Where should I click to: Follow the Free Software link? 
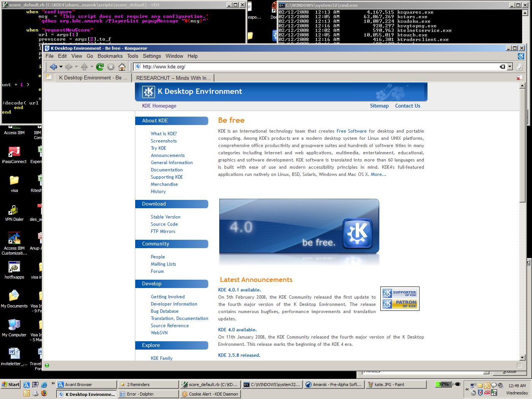351,131
